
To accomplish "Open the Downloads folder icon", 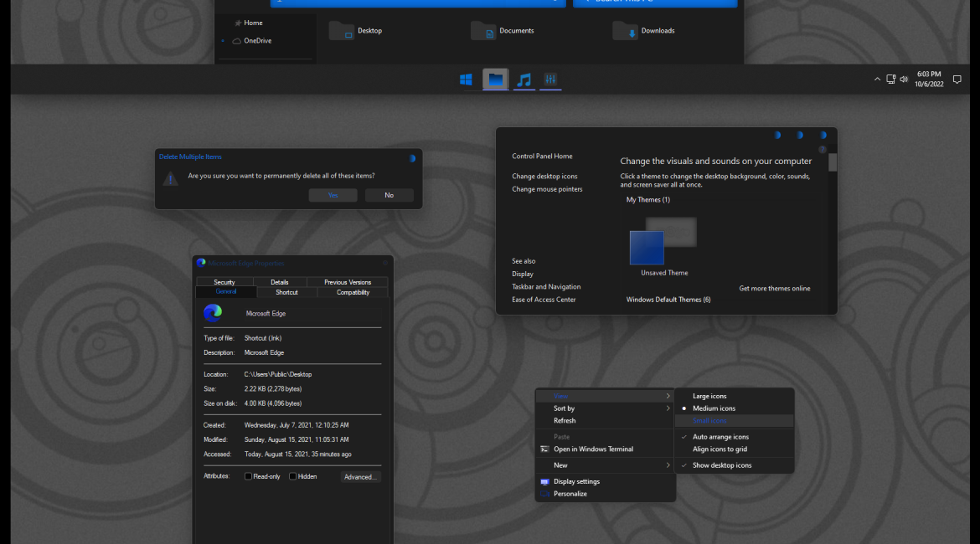I will pos(625,31).
